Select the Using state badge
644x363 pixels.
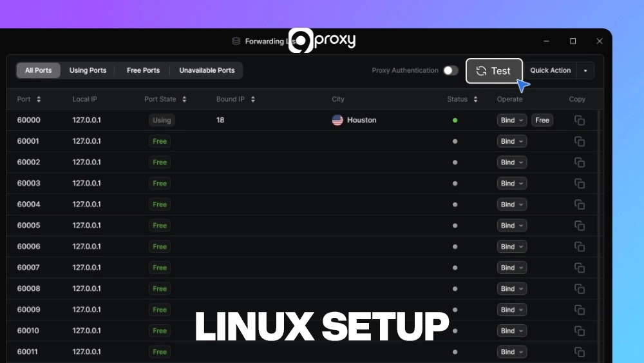pos(162,120)
